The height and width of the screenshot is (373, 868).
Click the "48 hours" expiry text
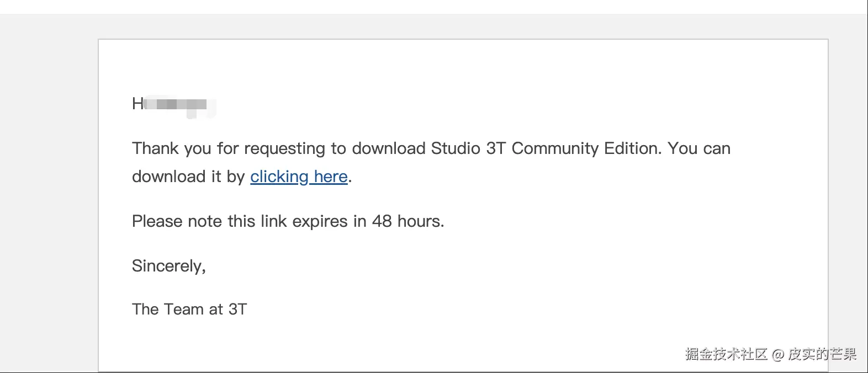[408, 221]
